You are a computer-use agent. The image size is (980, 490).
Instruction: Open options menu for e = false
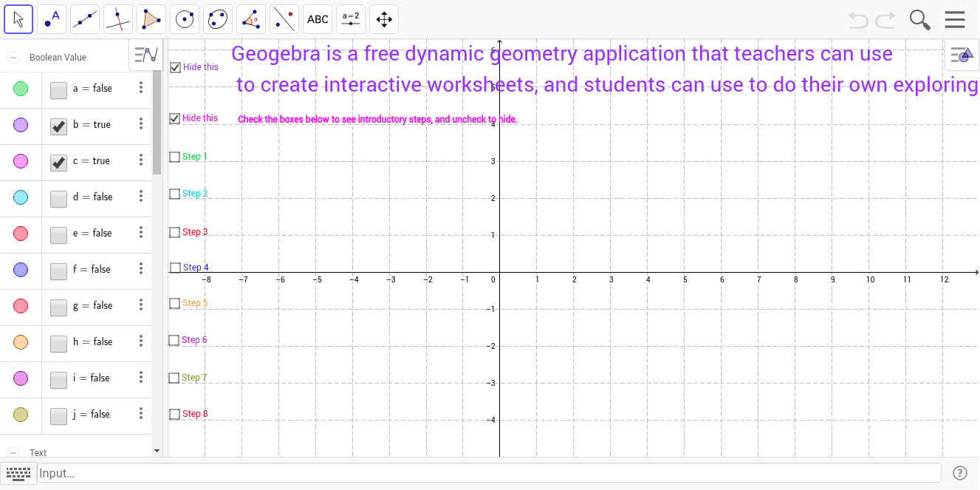[141, 233]
